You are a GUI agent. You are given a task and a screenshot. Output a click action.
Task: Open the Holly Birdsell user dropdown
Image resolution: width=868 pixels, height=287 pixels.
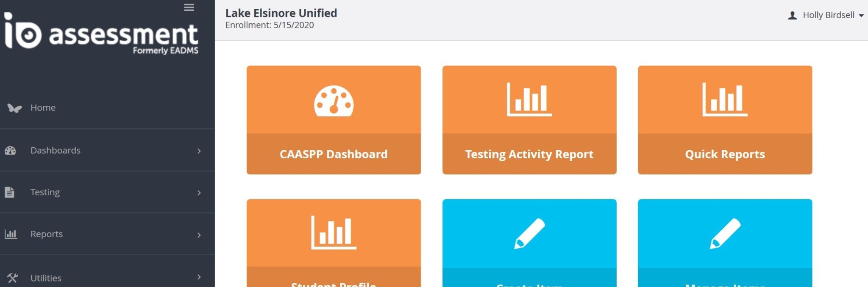[x=826, y=15]
